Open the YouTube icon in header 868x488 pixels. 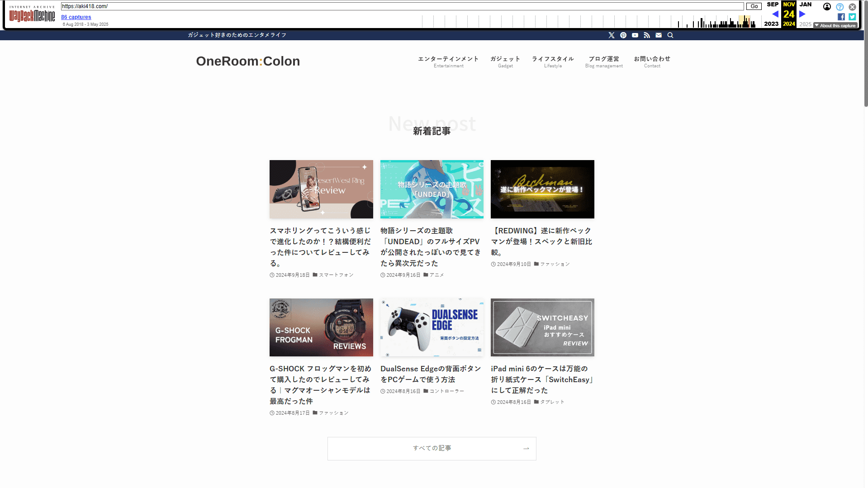pos(635,35)
